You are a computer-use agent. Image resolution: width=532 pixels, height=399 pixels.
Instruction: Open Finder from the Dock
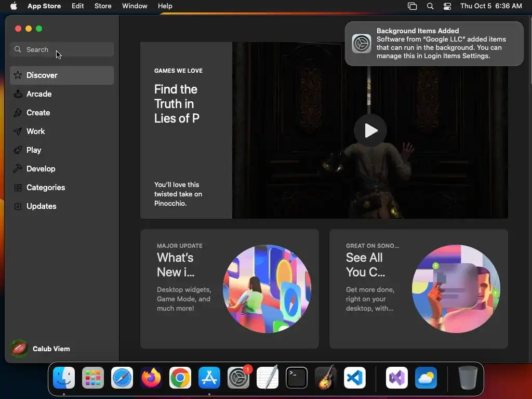[x=64, y=378]
